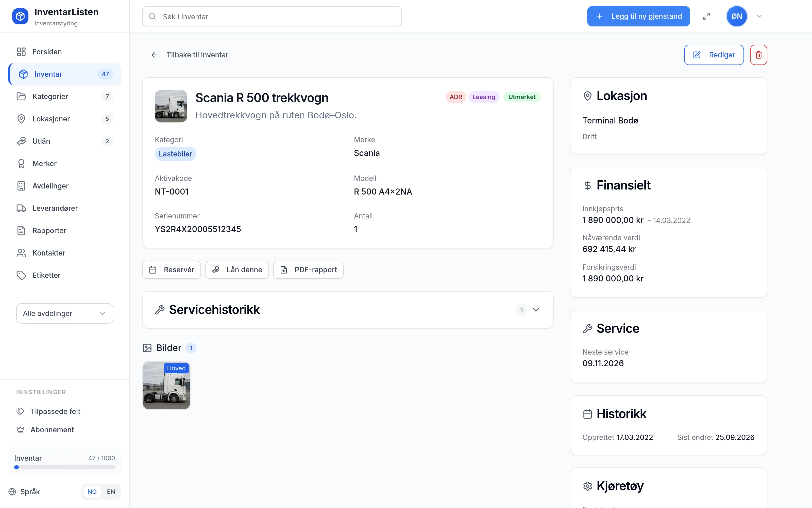Open Etiketter in the sidebar

(64, 275)
